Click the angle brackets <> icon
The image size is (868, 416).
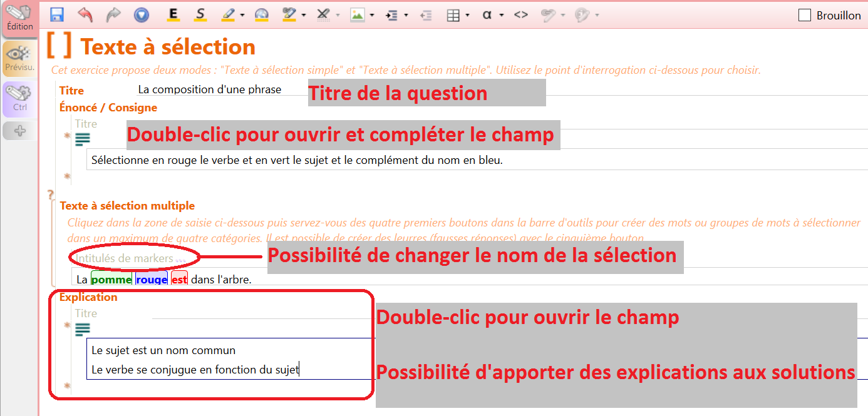tap(521, 15)
